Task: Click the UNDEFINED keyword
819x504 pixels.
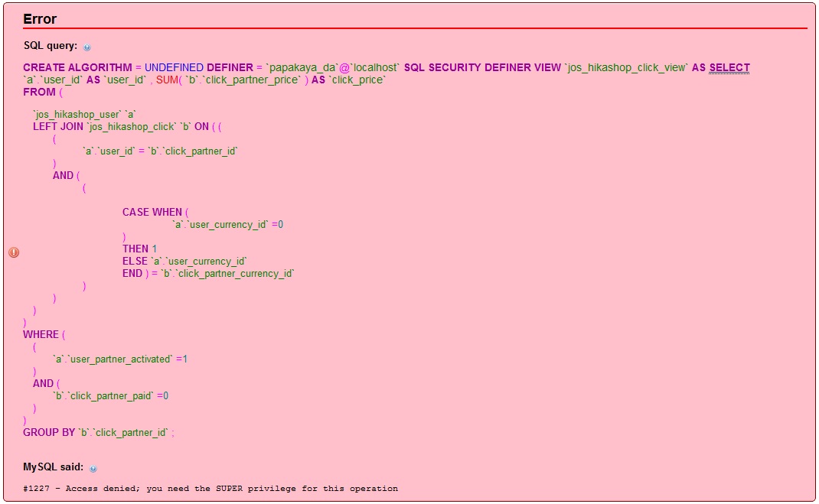Action: tap(174, 68)
